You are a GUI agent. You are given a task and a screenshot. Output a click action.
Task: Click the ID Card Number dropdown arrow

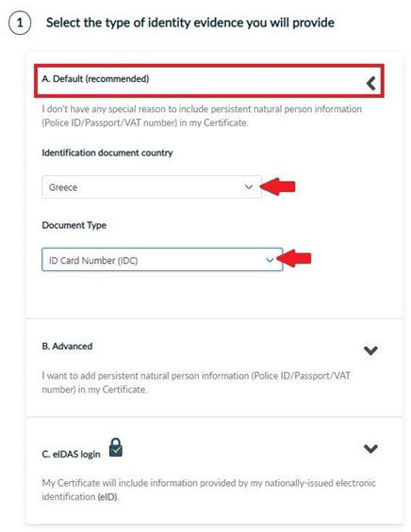270,260
